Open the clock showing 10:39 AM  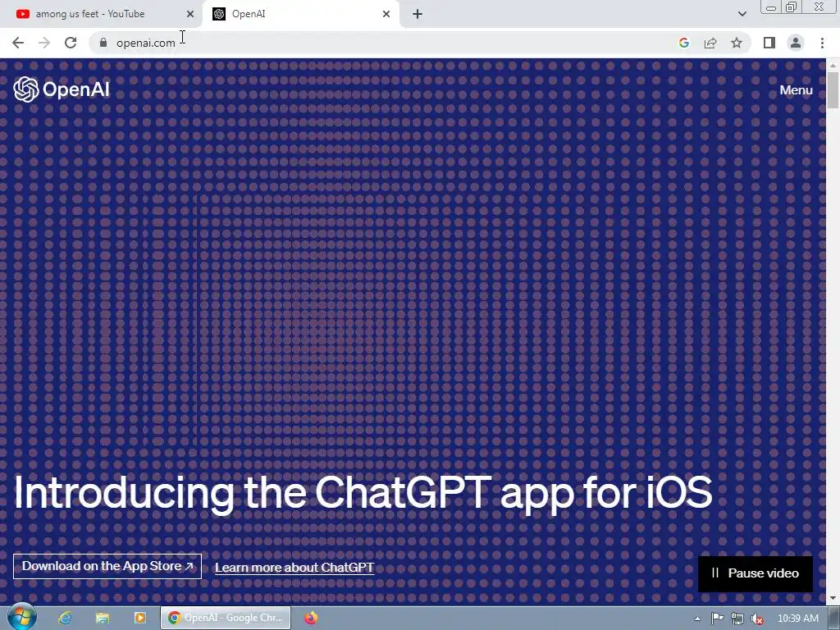[x=797, y=619]
